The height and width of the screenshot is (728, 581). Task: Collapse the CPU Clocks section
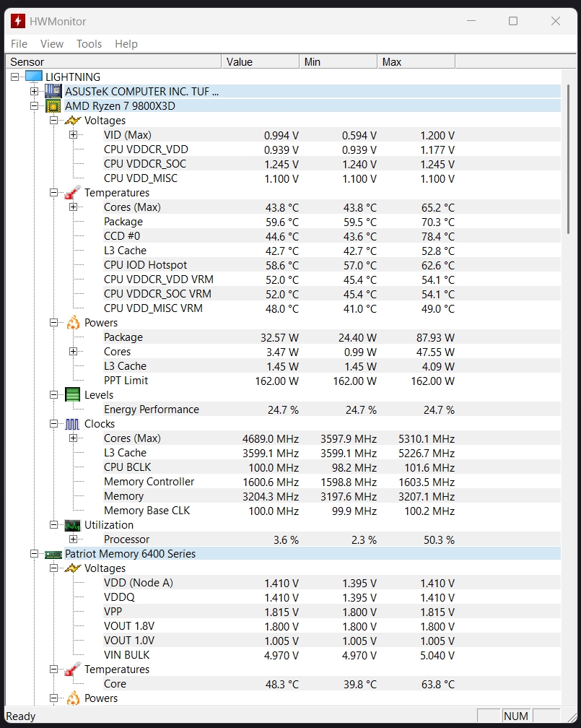point(53,424)
